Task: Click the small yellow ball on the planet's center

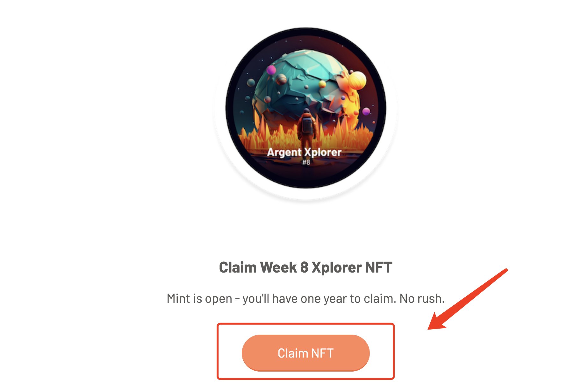Action: tap(322, 84)
